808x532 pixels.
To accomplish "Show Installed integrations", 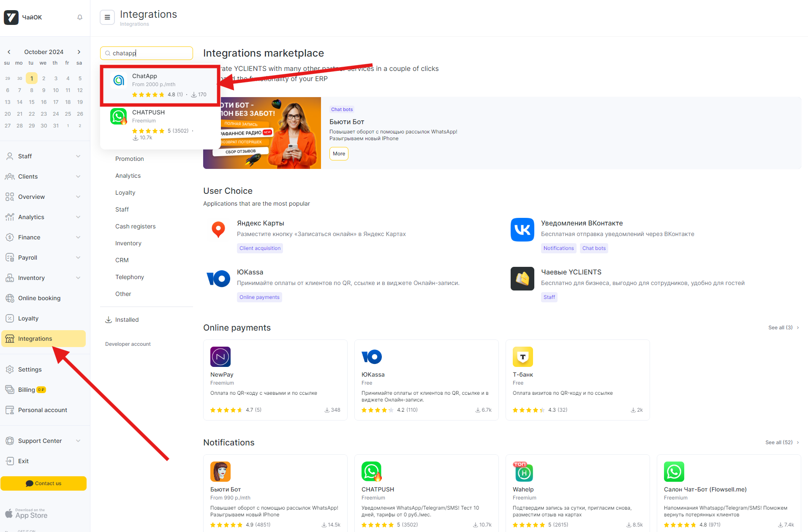I will pos(127,320).
